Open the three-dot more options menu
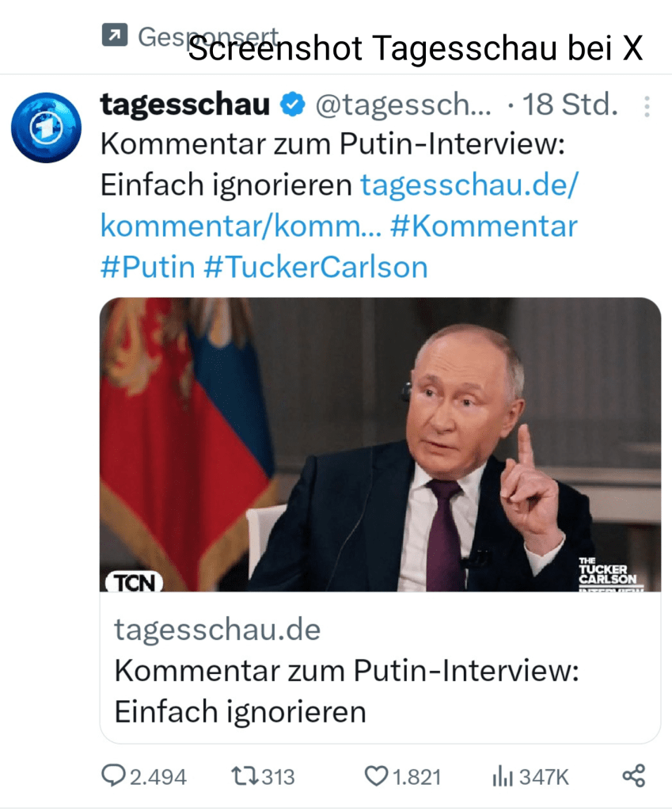 [x=647, y=107]
